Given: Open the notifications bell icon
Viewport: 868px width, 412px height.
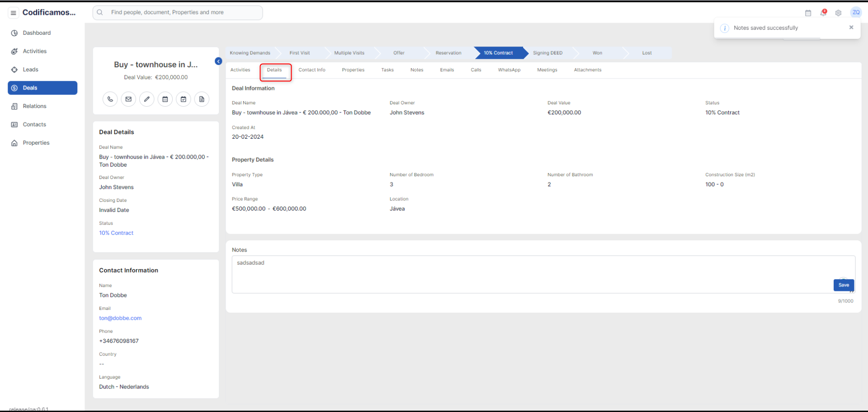Looking at the screenshot, I should click(x=823, y=13).
